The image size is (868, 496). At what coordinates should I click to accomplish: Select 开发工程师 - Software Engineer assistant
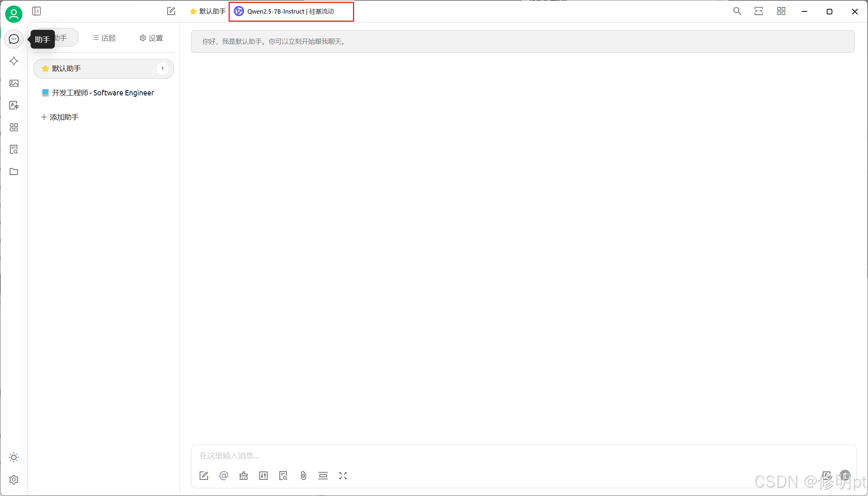point(103,93)
